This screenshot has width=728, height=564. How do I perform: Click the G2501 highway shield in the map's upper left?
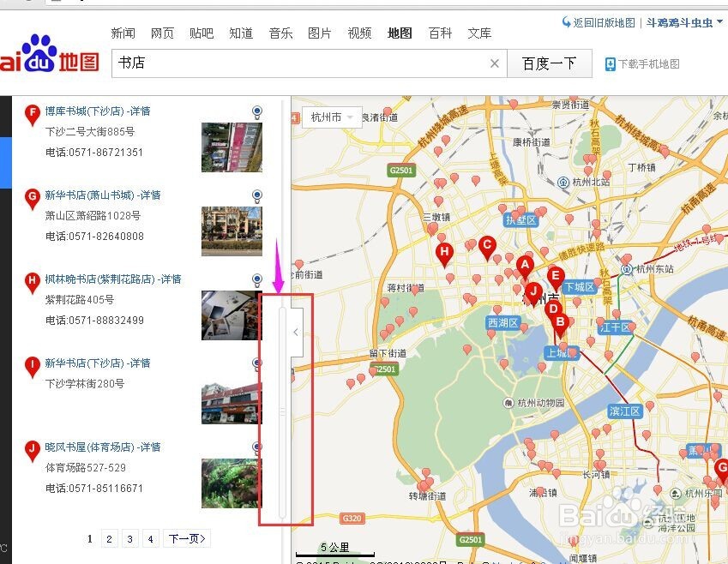click(400, 170)
